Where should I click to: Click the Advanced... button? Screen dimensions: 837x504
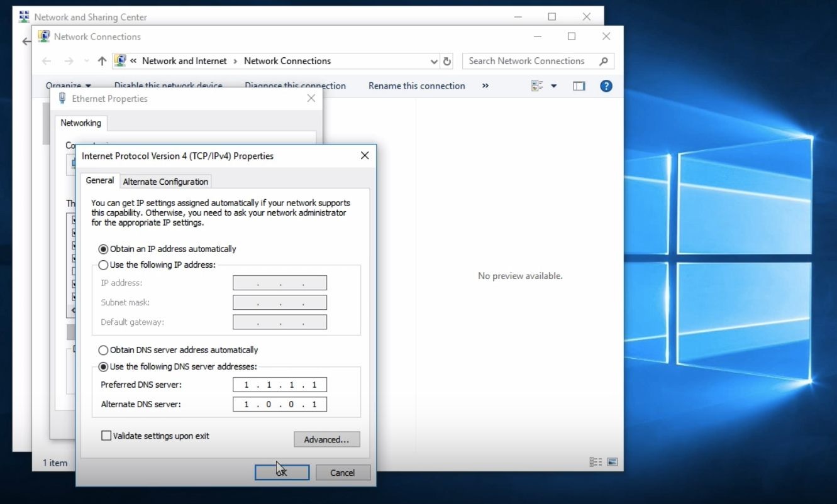point(327,439)
